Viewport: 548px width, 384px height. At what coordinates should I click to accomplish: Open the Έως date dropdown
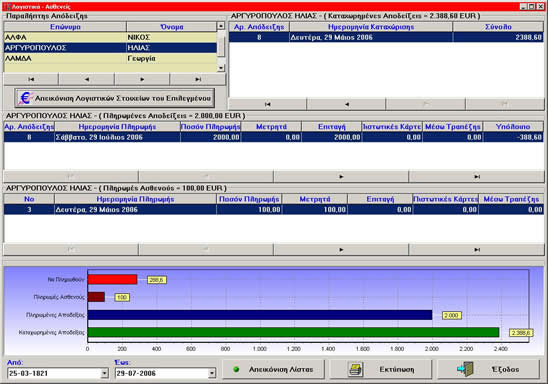(x=212, y=374)
